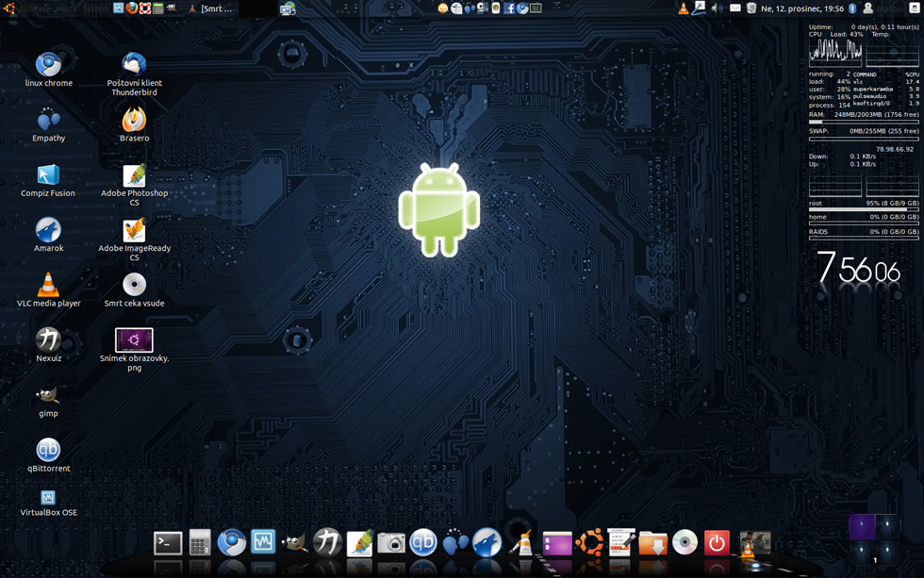924x578 pixels.
Task: Launch Firefox from the top panel
Action: click(131, 8)
